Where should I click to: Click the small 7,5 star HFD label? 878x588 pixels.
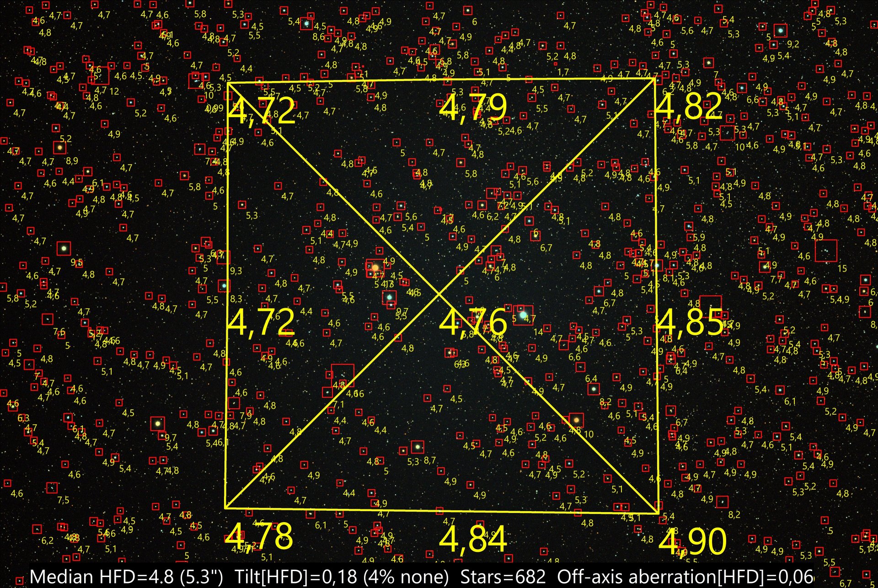coord(63,500)
